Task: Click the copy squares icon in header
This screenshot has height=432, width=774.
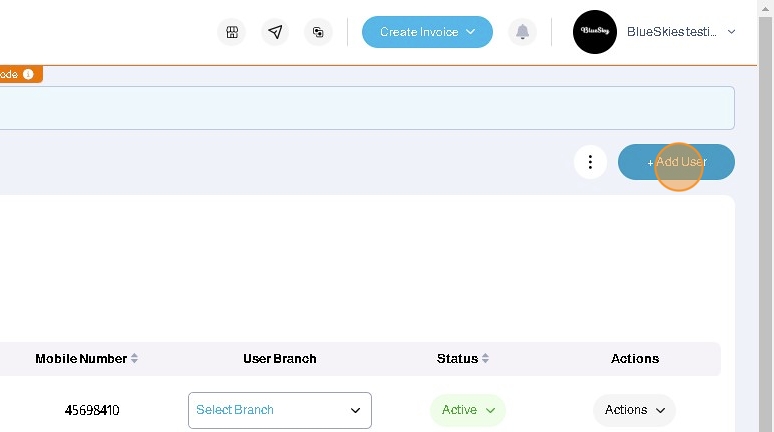Action: (318, 32)
